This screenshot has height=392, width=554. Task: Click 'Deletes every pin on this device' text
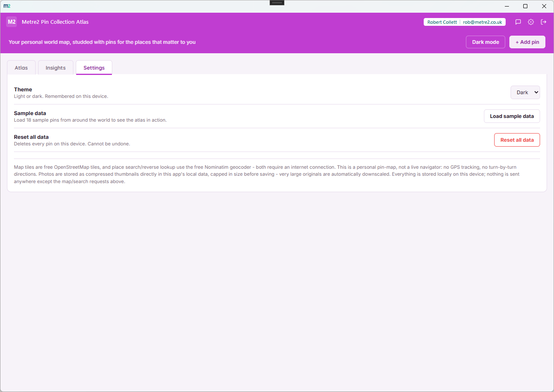pos(72,144)
